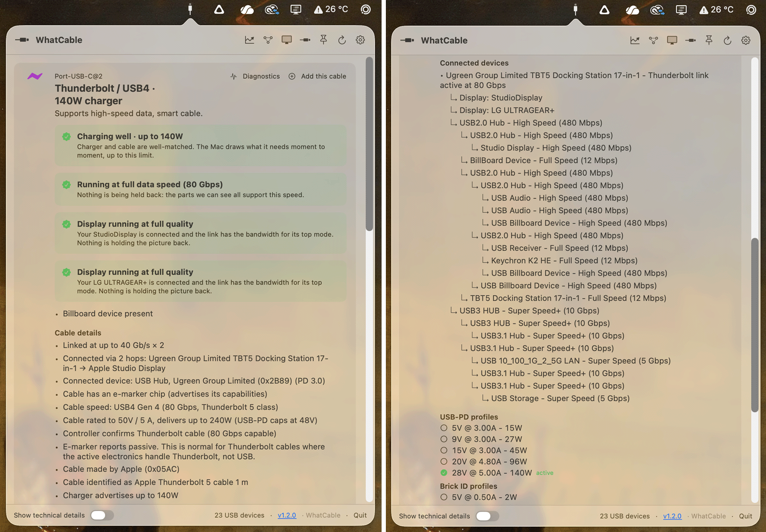Open topology nodes icon in left WhatCable window

[x=268, y=40]
